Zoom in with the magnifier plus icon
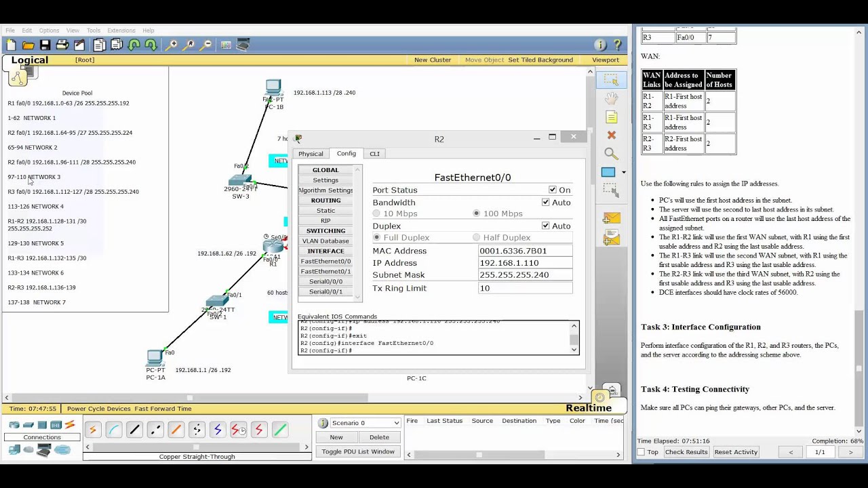Image resolution: width=868 pixels, height=488 pixels. (x=172, y=45)
